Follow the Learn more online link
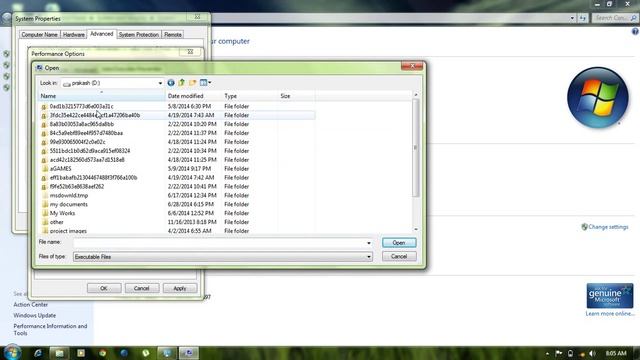This screenshot has width=640, height=360. pyautogui.click(x=610, y=313)
